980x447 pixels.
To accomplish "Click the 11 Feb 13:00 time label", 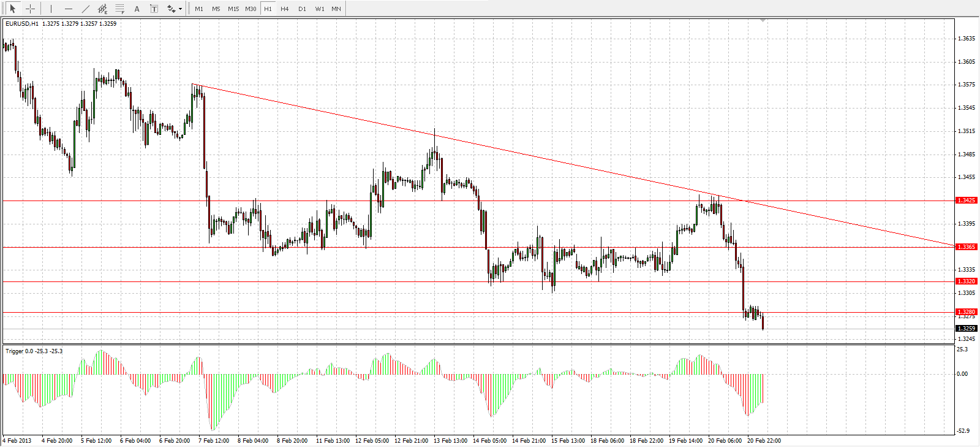I will (x=333, y=441).
